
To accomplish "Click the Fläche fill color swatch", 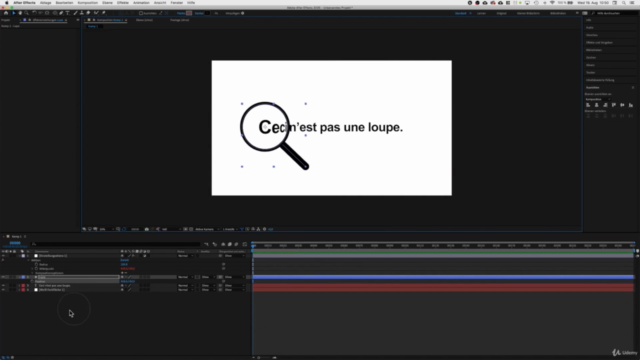I will [189, 13].
